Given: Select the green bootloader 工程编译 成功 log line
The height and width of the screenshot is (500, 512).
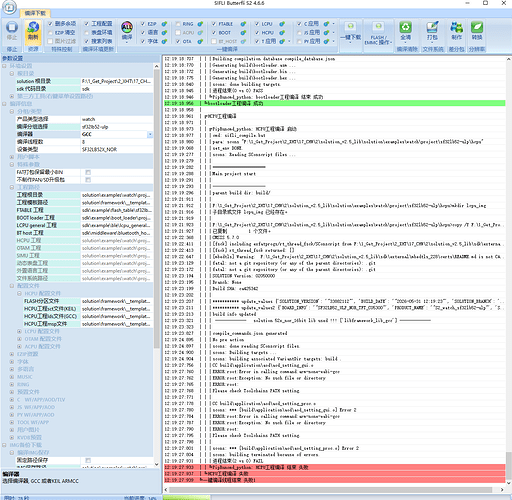Looking at the screenshot, I should tap(335, 103).
